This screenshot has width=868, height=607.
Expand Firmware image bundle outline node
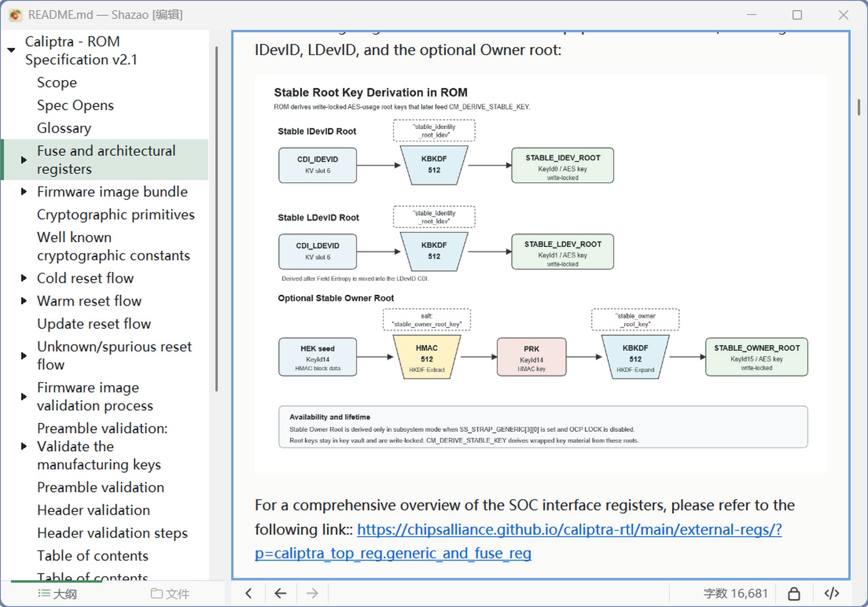(24, 192)
